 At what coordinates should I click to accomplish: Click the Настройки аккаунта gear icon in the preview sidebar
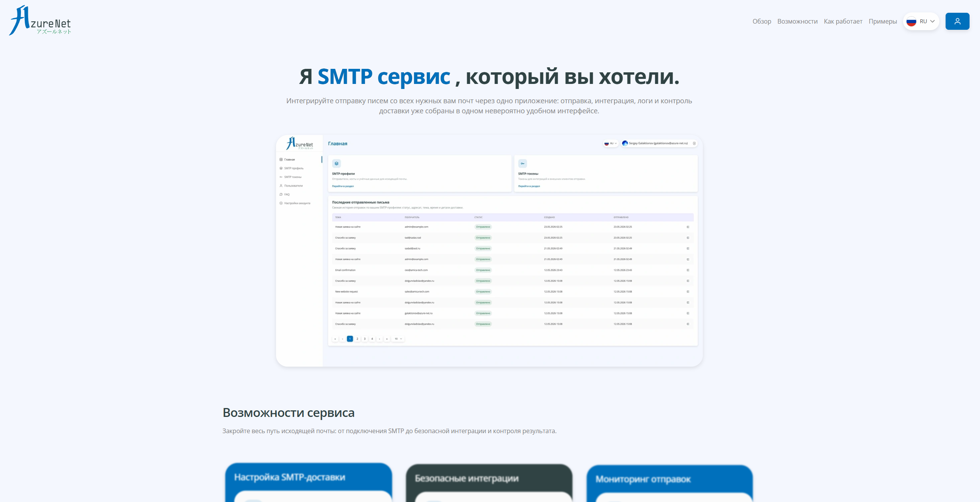point(281,203)
